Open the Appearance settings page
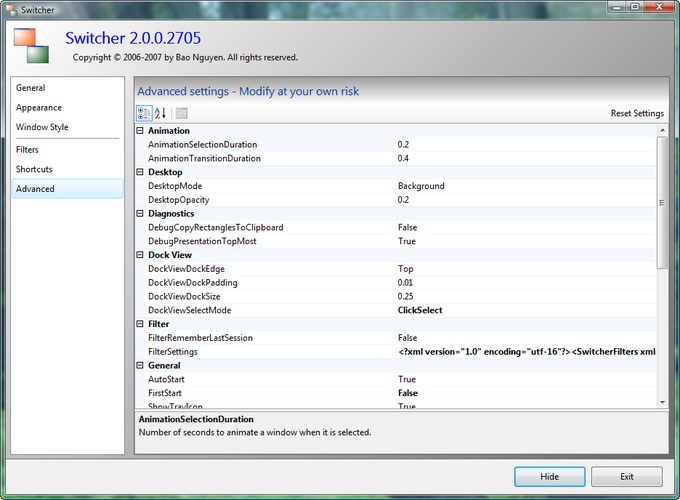This screenshot has width=680, height=500. 68,108
